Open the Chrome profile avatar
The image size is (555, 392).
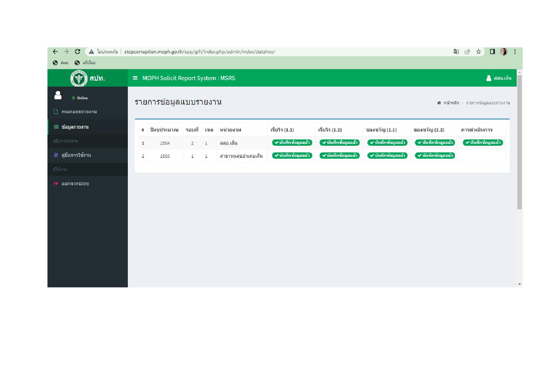pyautogui.click(x=503, y=52)
